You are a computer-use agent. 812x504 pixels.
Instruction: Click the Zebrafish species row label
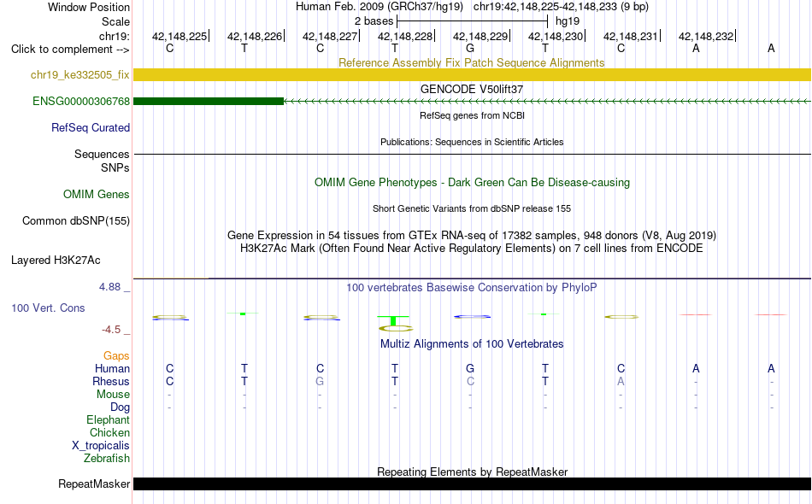coord(107,459)
